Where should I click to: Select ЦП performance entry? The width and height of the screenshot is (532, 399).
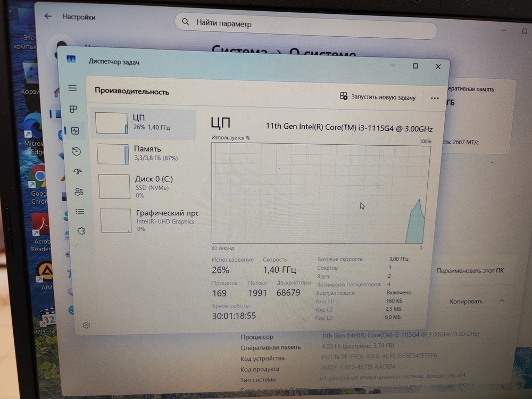tap(144, 123)
